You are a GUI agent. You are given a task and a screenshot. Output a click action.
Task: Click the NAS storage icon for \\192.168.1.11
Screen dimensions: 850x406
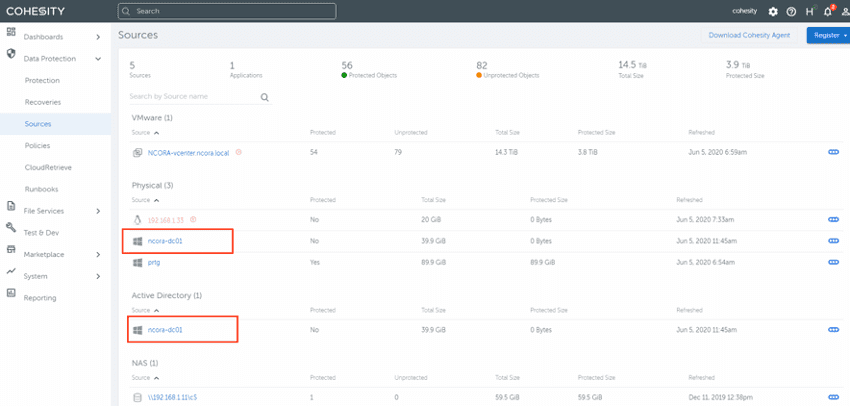137,397
